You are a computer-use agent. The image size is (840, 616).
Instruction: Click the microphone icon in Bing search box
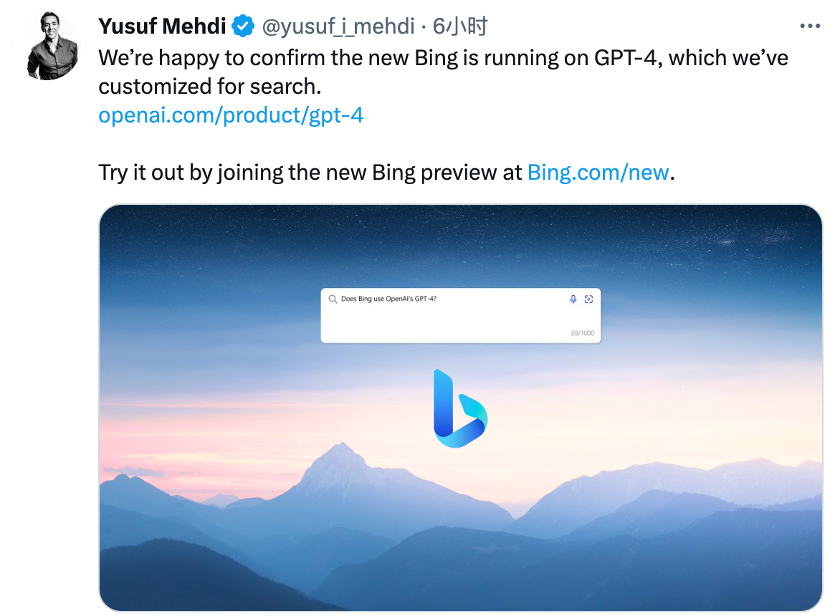pyautogui.click(x=573, y=299)
